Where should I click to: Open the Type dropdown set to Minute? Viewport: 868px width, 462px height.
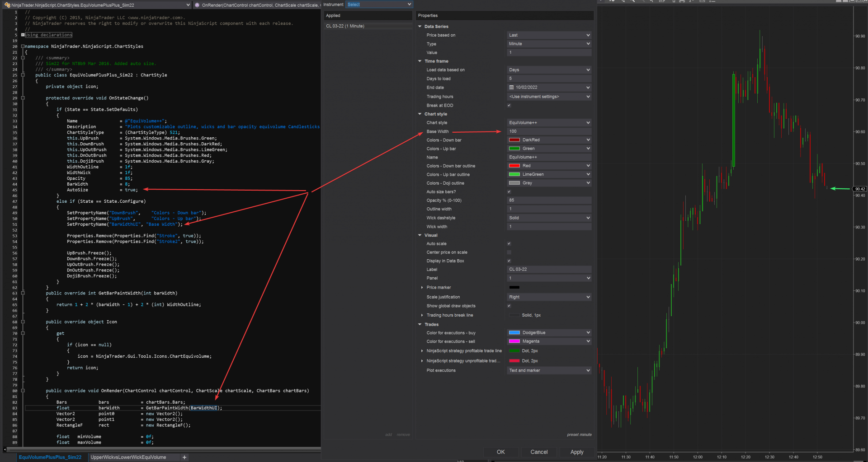tap(549, 44)
